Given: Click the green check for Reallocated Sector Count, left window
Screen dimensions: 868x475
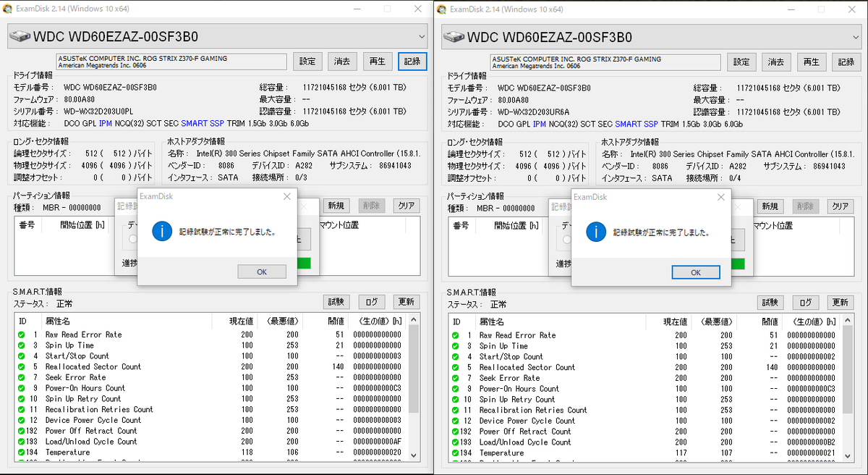Looking at the screenshot, I should (22, 367).
